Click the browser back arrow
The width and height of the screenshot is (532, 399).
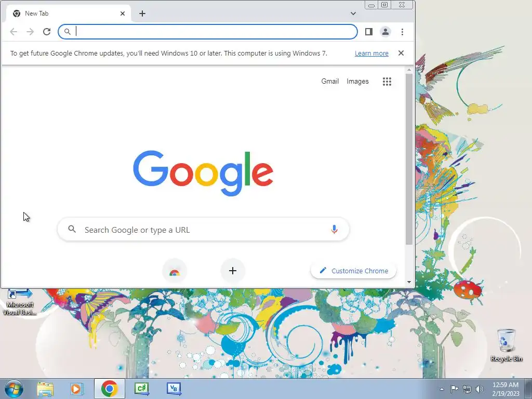click(x=14, y=32)
